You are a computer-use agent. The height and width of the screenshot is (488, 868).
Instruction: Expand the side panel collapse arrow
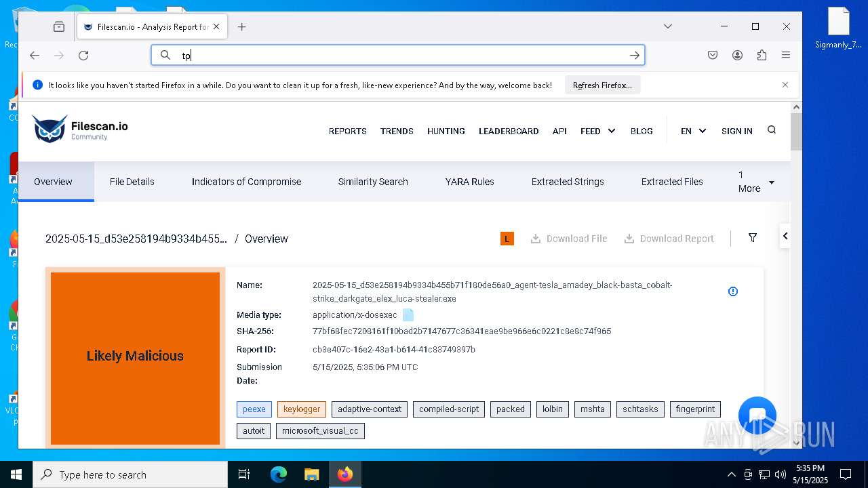click(785, 236)
